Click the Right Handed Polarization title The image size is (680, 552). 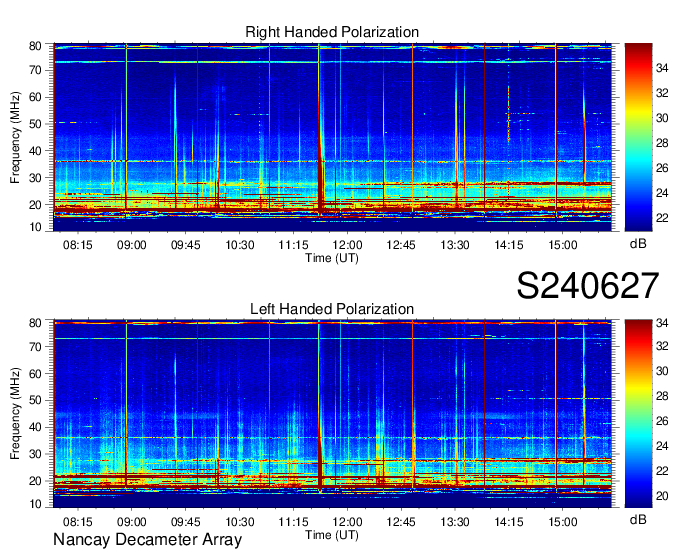(332, 32)
